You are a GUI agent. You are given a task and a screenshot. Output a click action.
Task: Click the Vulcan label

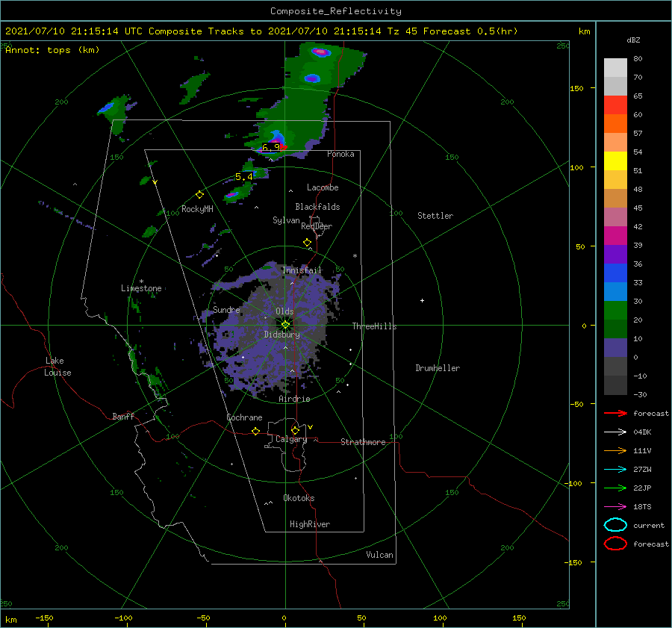380,555
